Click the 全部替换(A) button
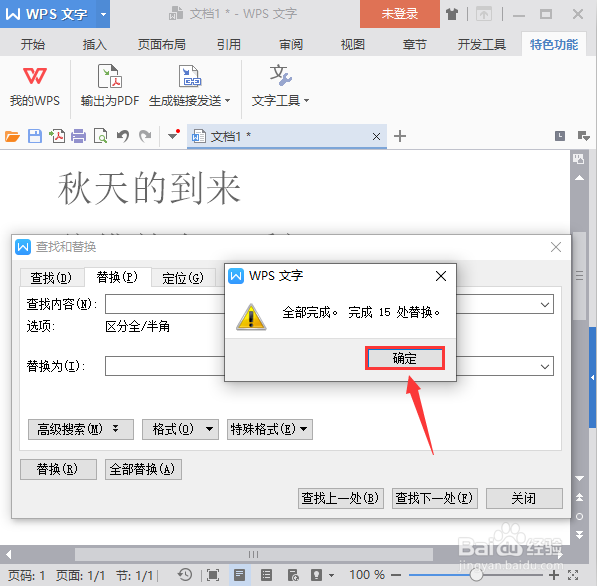597x586 pixels. point(143,469)
